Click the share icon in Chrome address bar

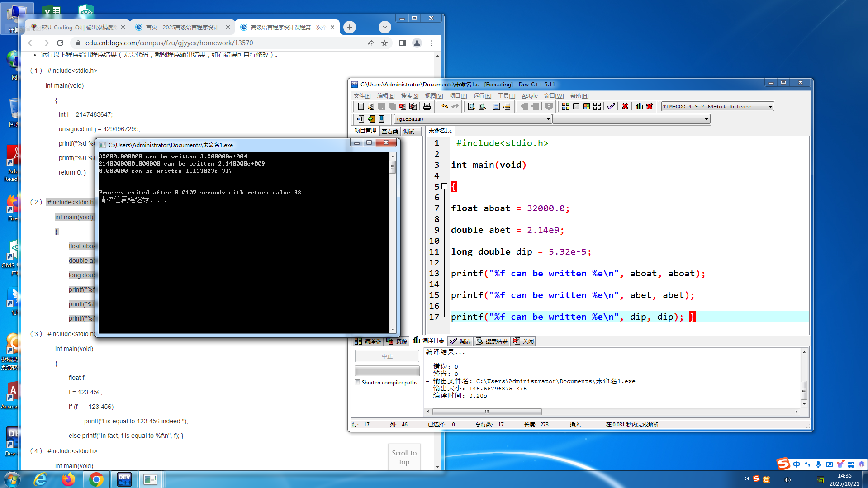coord(370,43)
